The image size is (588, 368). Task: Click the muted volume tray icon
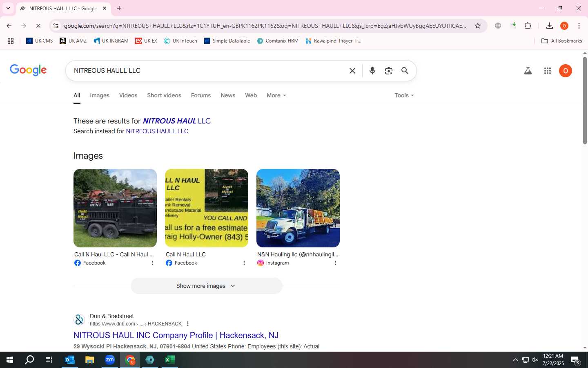tap(535, 360)
